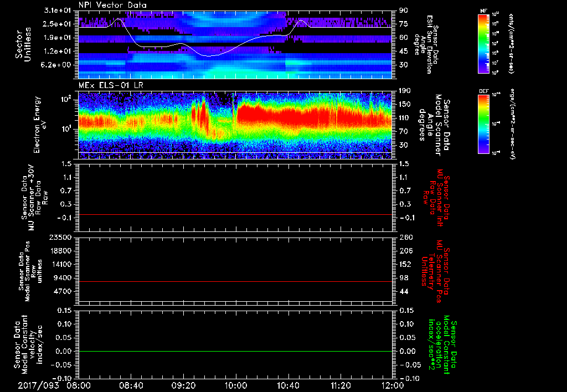This screenshot has height=392, width=567.
Task: Click the 11:20 time tick label
Action: click(x=341, y=385)
